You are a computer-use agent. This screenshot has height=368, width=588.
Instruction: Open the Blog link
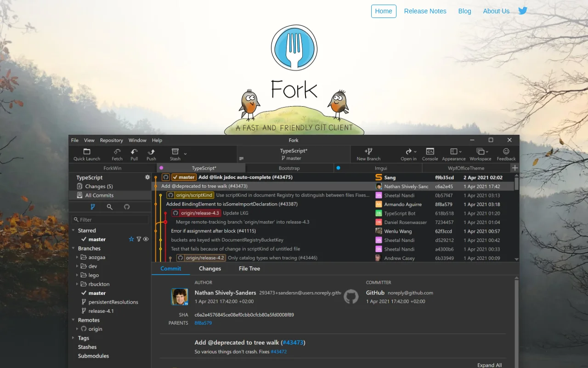(x=465, y=11)
